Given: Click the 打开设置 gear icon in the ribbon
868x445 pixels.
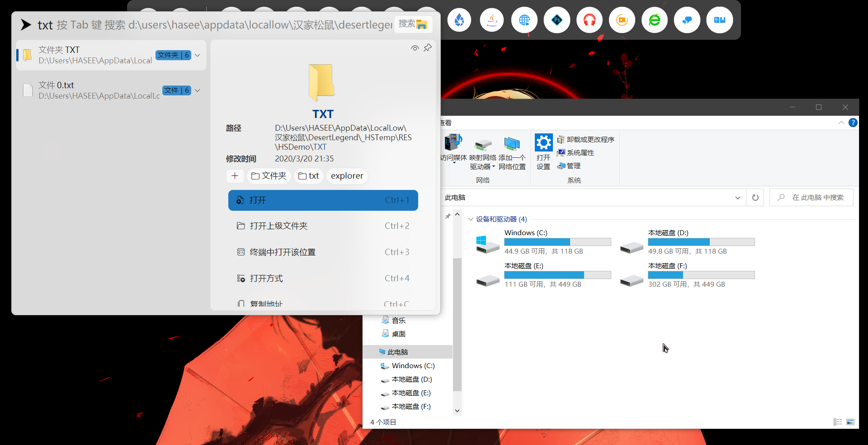Looking at the screenshot, I should pos(543,142).
